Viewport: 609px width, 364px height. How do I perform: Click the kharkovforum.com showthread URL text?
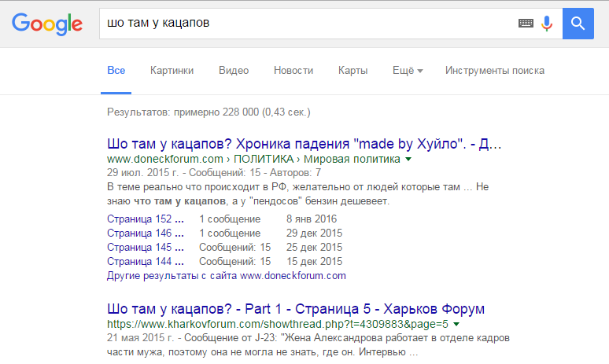tap(278, 324)
